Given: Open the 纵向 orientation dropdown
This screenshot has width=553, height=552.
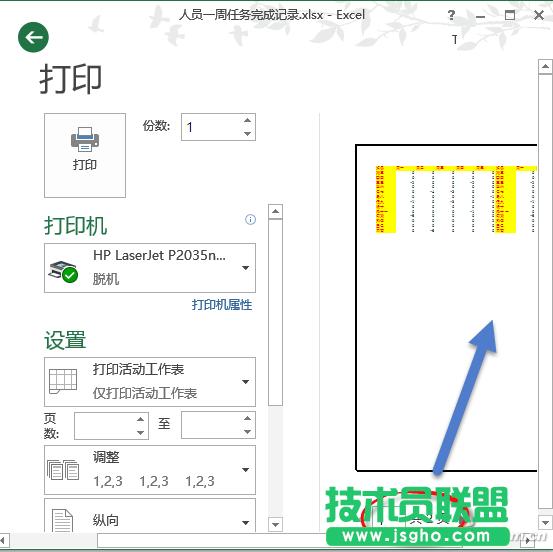Looking at the screenshot, I should click(150, 516).
